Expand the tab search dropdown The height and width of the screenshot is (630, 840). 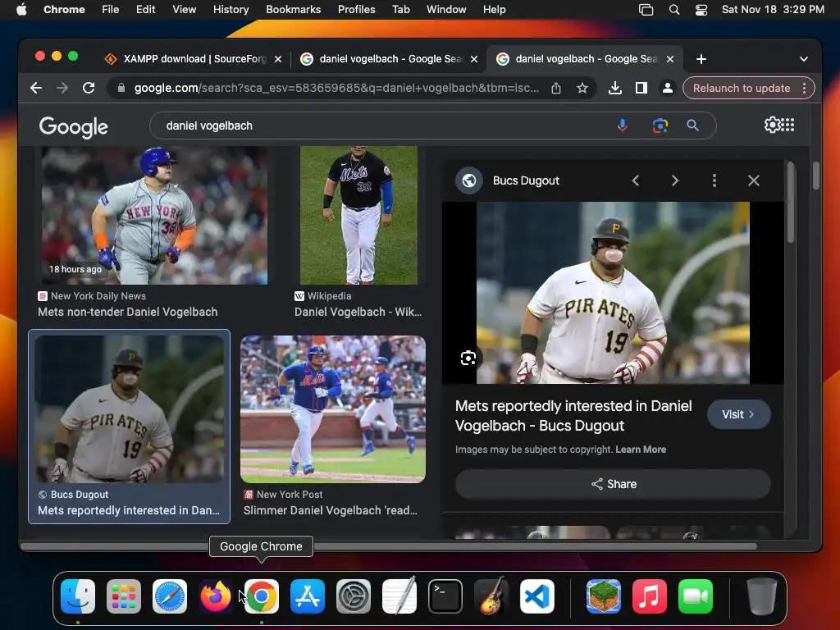pos(804,59)
